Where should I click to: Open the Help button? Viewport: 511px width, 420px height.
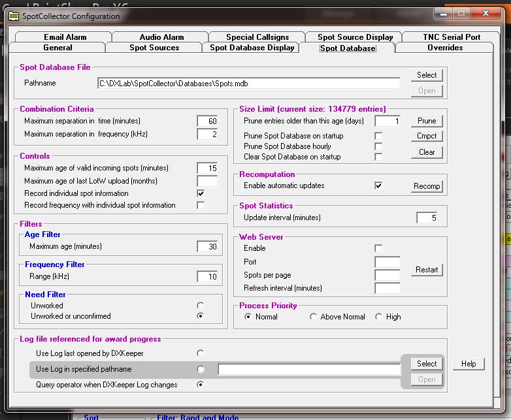pos(469,364)
